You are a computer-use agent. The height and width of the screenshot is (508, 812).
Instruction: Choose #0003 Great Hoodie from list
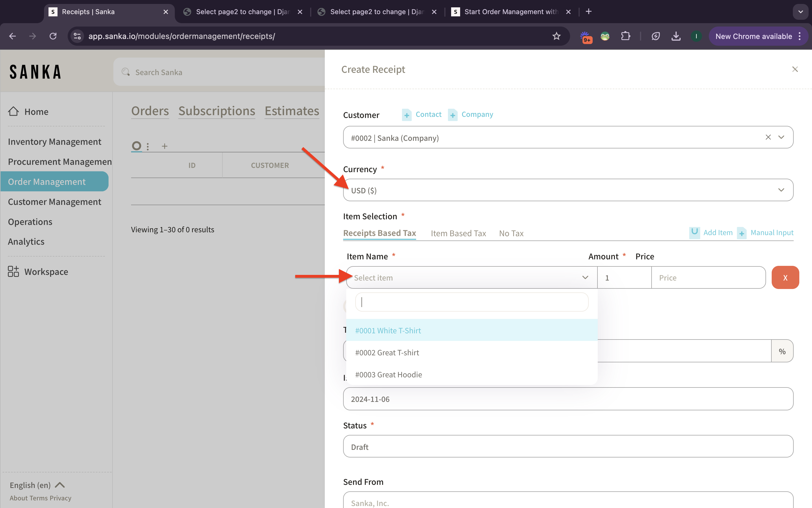tap(472, 374)
